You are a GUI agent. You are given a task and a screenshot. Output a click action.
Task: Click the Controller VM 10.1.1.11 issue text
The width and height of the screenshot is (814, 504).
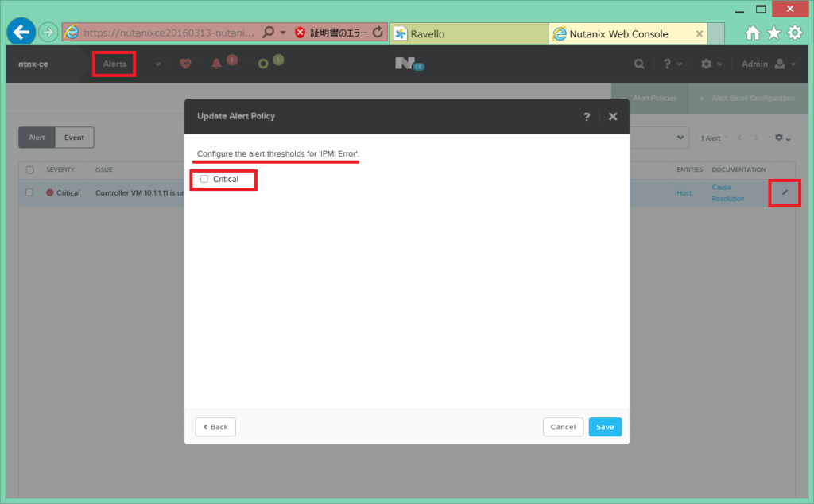click(x=139, y=192)
